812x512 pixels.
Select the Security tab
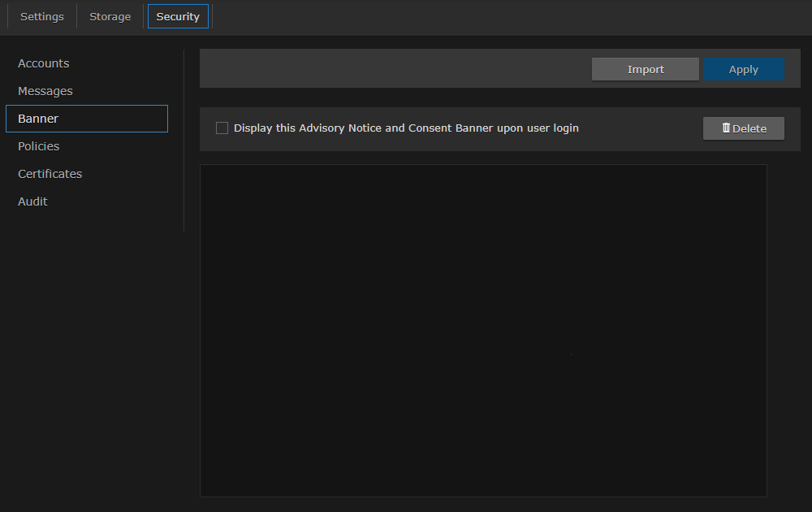click(x=178, y=16)
